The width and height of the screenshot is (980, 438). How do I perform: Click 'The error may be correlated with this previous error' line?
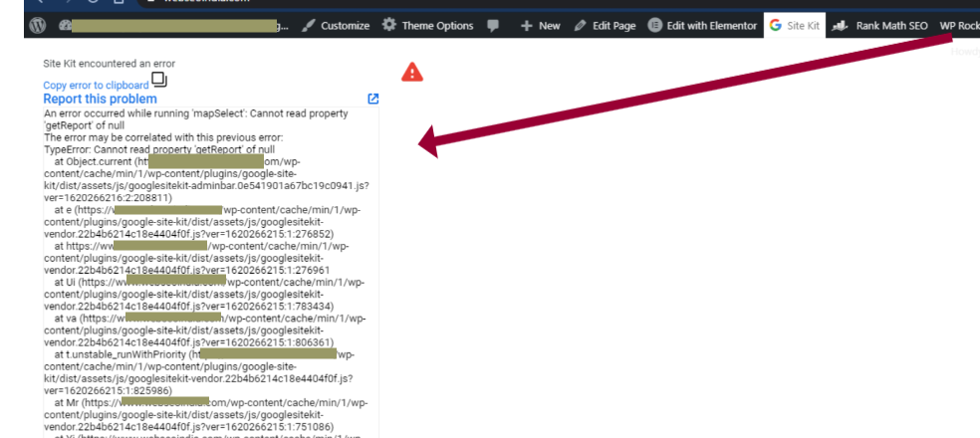163,137
